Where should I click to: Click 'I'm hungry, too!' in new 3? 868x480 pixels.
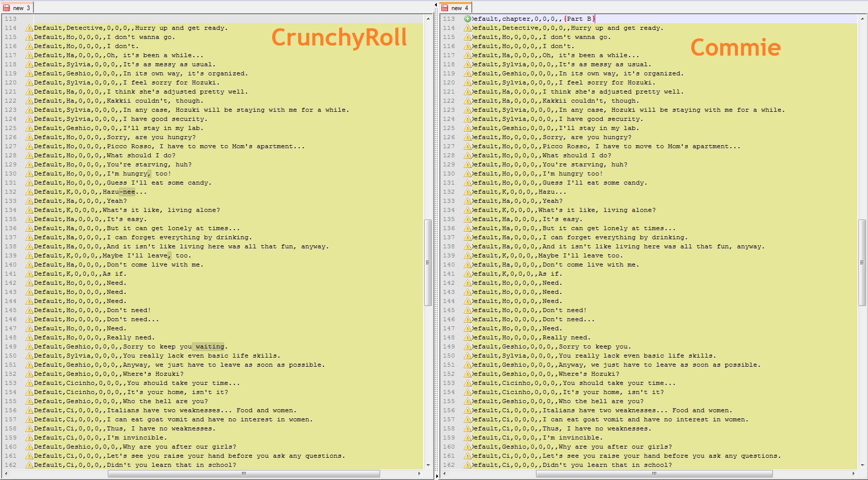[x=139, y=173]
